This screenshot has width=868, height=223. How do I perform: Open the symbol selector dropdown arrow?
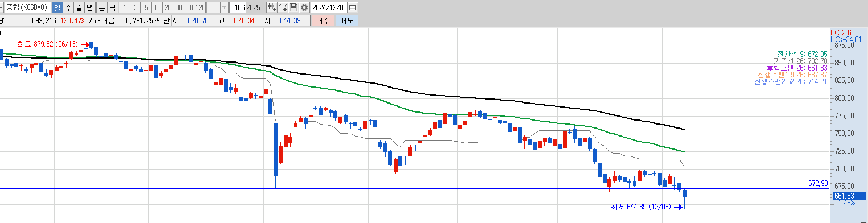tap(2, 7)
